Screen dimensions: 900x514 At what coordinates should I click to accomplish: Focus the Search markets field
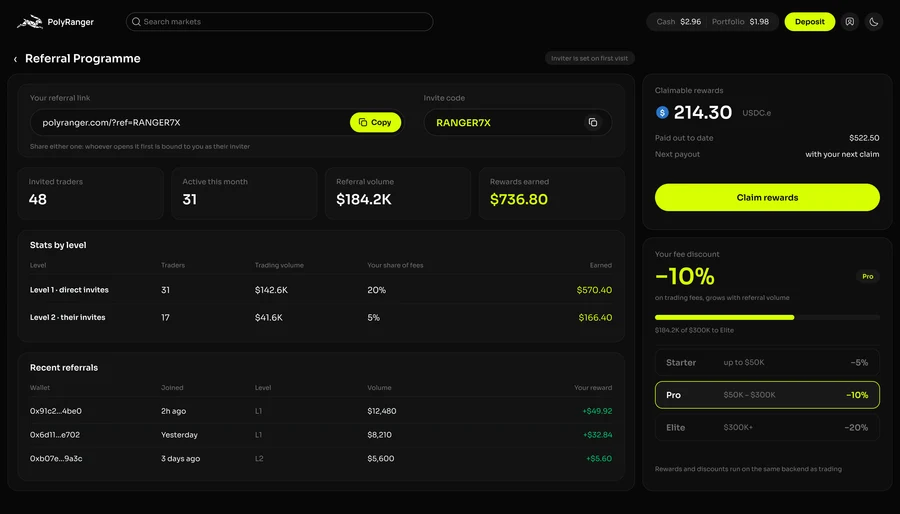click(280, 22)
